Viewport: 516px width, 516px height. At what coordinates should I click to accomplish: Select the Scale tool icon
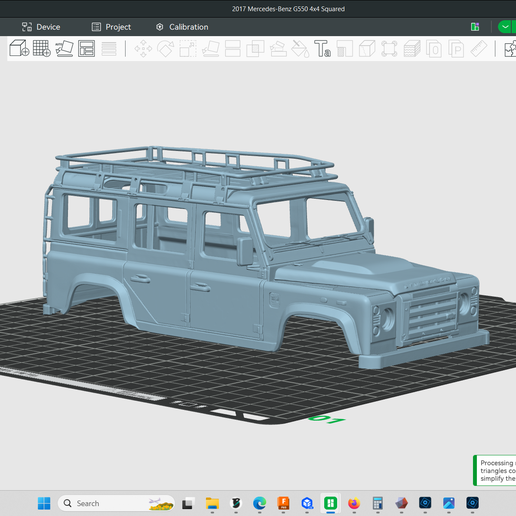pyautogui.click(x=188, y=49)
